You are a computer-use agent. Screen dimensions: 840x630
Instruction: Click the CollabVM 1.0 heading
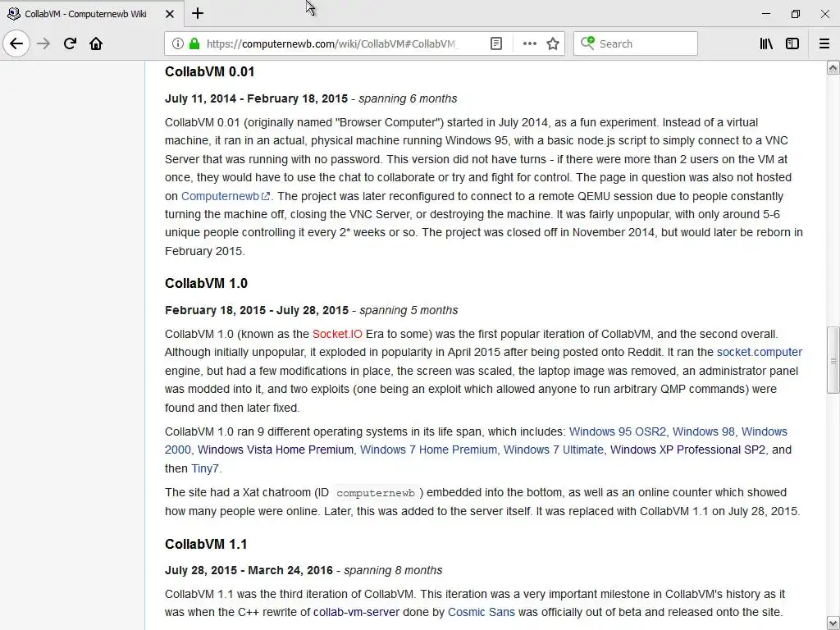(x=206, y=283)
